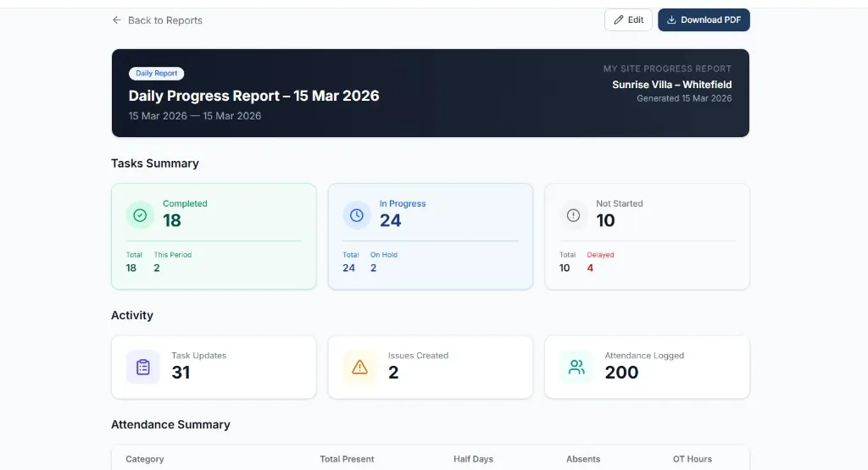Click the Half Days column header

pos(473,459)
